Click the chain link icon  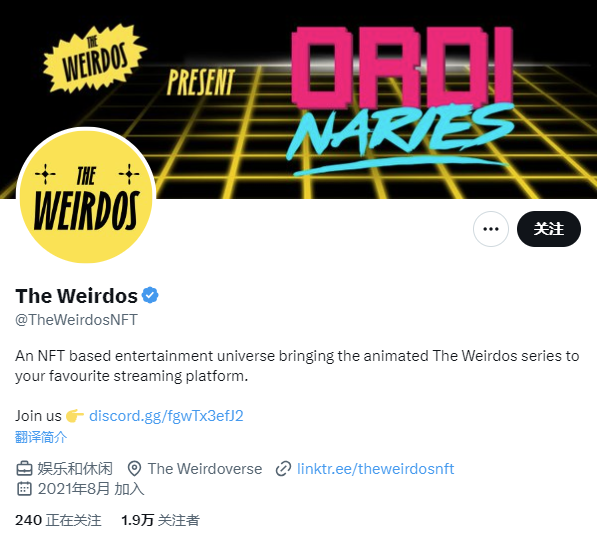[x=283, y=469]
